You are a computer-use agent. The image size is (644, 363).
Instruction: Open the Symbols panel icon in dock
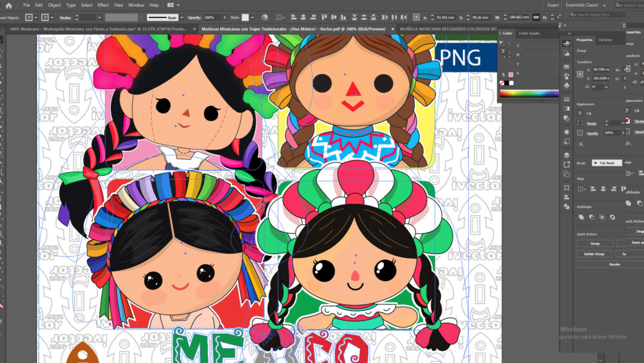pyautogui.click(x=567, y=86)
